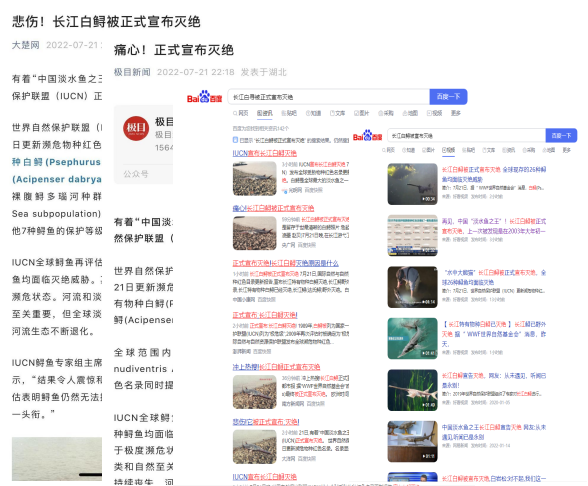Click the blue 白鲟 (Psephurus species link
This screenshot has height=486, width=588.
coord(56,162)
